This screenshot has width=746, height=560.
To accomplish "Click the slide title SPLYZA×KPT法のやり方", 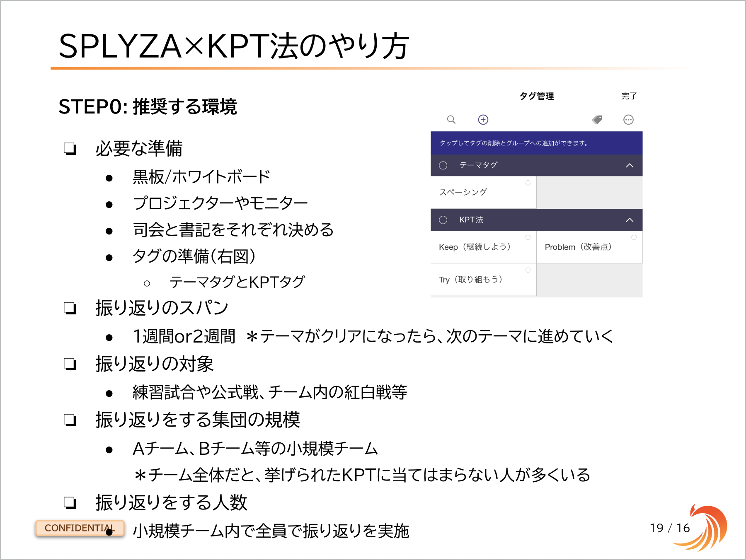I will pyautogui.click(x=234, y=46).
